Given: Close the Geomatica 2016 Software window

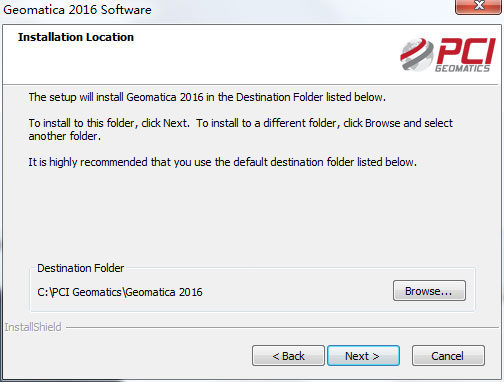Looking at the screenshot, I should pyautogui.click(x=479, y=6).
